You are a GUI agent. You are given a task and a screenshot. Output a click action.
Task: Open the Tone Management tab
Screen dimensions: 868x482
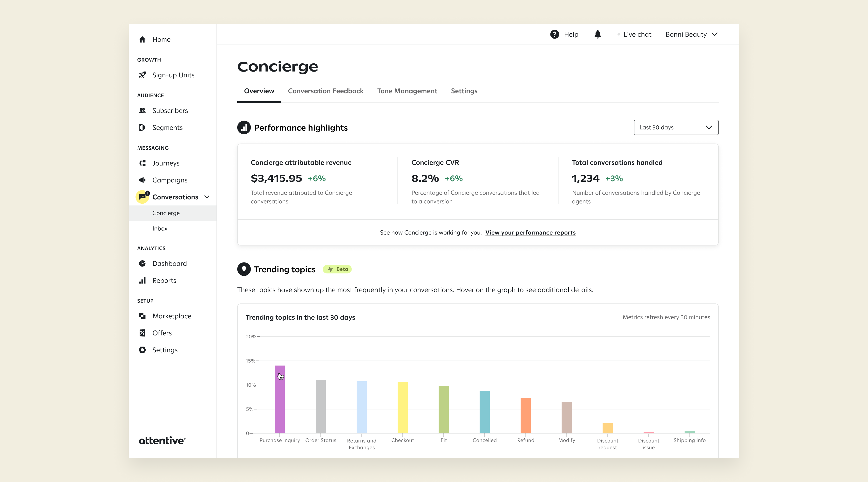coord(407,91)
